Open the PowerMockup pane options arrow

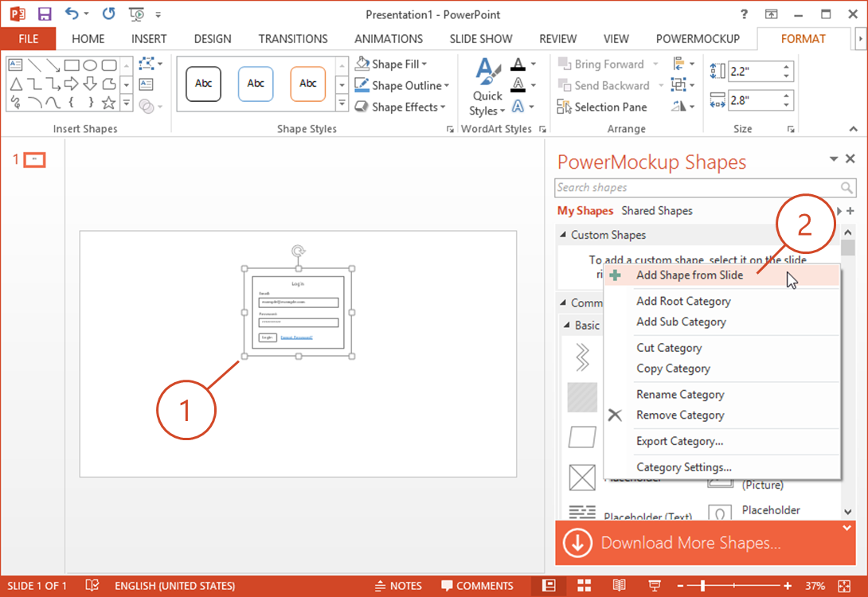point(834,158)
